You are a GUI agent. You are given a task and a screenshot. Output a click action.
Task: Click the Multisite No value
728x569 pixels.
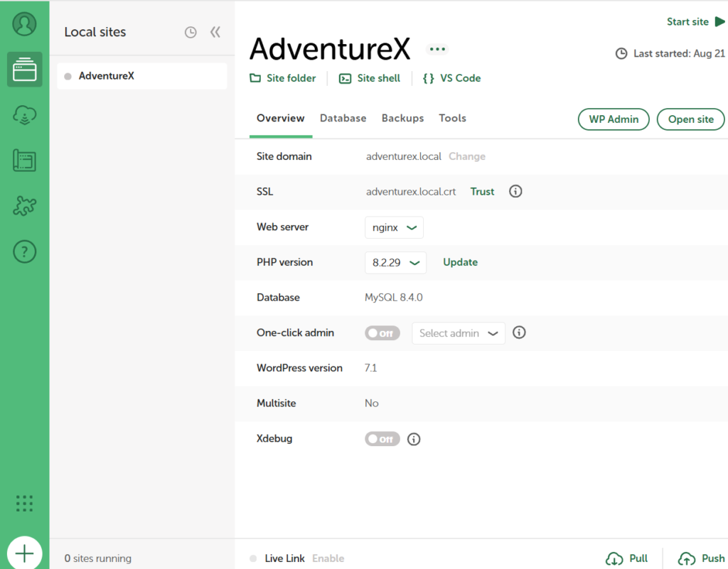click(x=371, y=403)
